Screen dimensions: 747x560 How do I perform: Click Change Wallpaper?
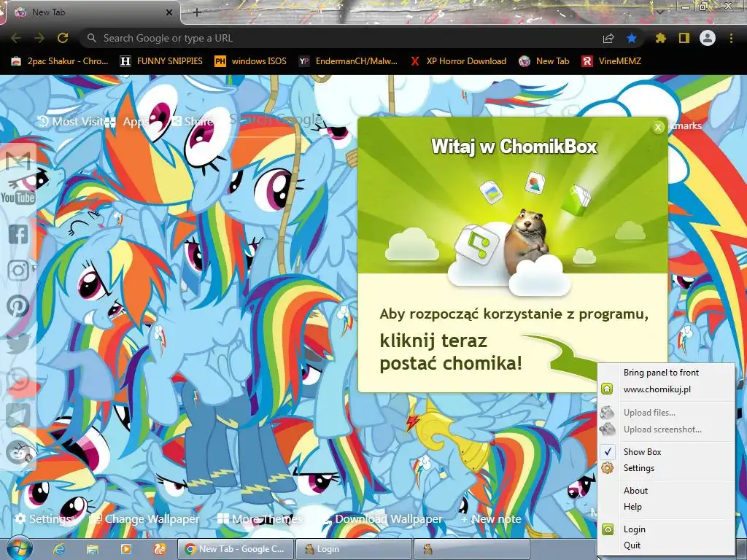pos(145,518)
